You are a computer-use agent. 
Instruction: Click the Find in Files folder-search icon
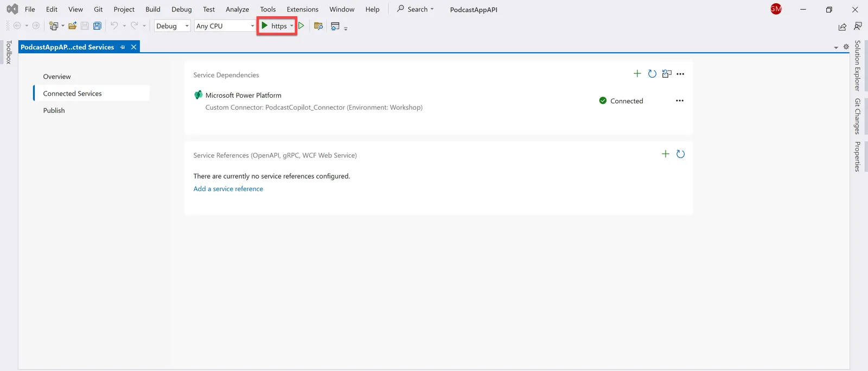click(318, 26)
